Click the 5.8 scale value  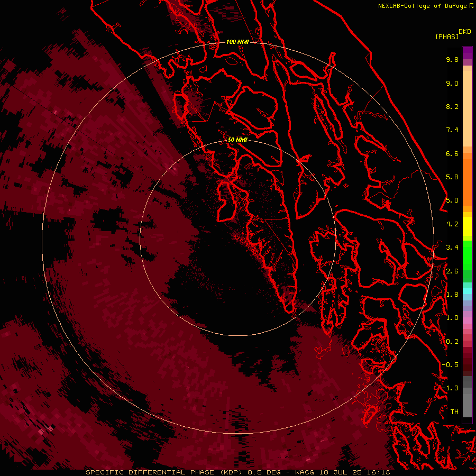[452, 177]
